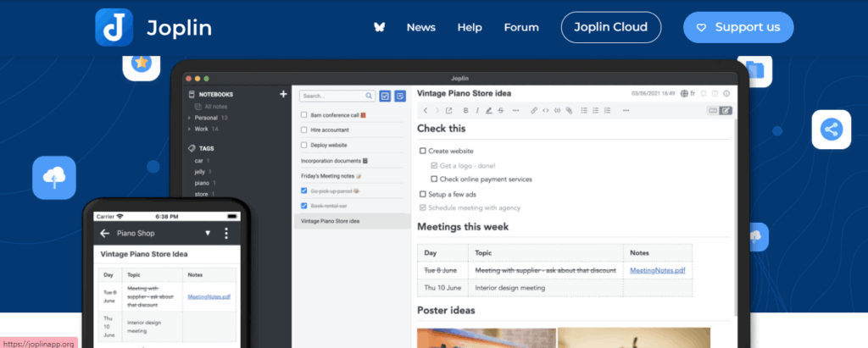Toggle Strikethrough formatting
This screenshot has width=868, height=348.
click(500, 111)
